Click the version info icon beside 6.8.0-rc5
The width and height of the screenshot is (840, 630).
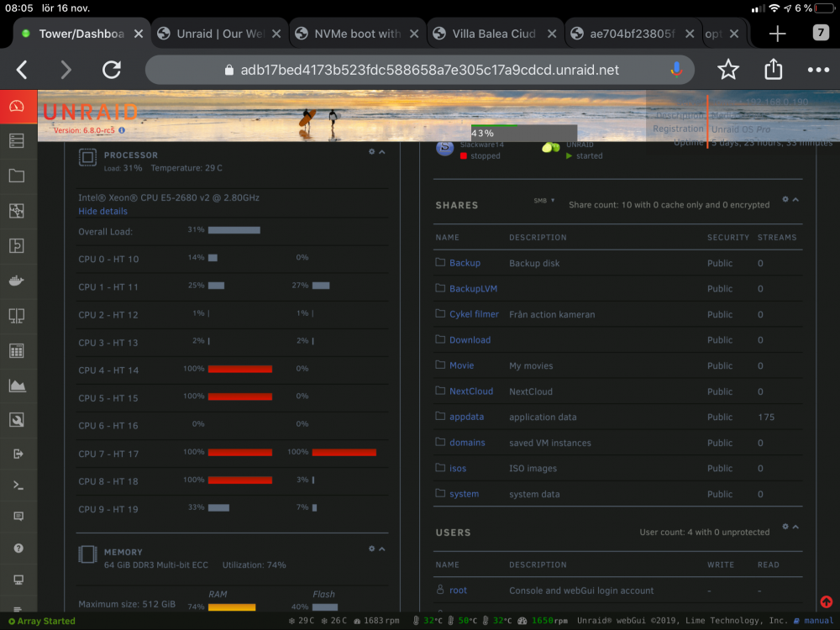(x=122, y=130)
